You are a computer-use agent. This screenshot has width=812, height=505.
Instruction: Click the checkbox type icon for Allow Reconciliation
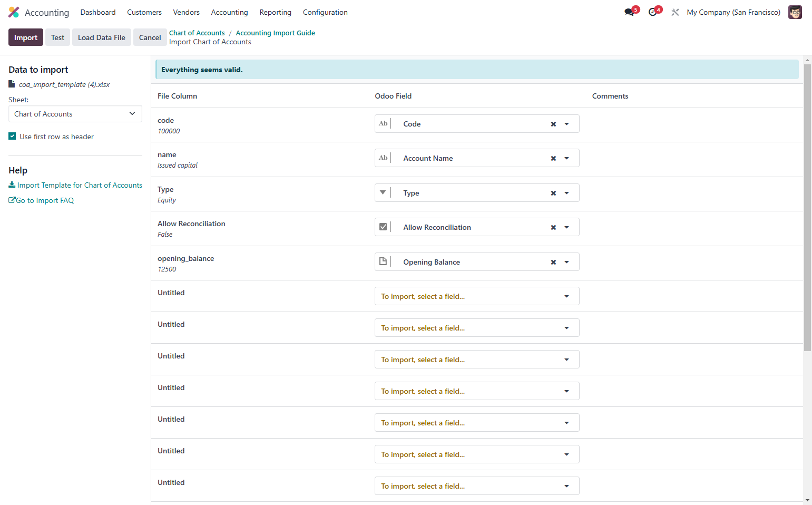[x=383, y=227]
